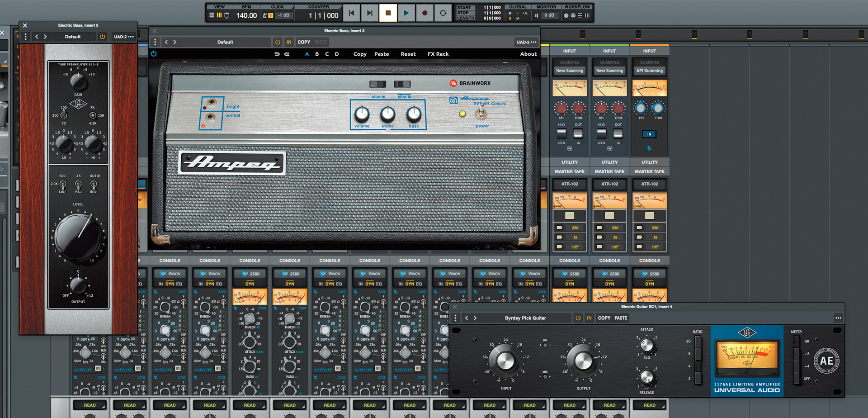Click Copy in the Ampeg plugin menu bar

[x=360, y=54]
